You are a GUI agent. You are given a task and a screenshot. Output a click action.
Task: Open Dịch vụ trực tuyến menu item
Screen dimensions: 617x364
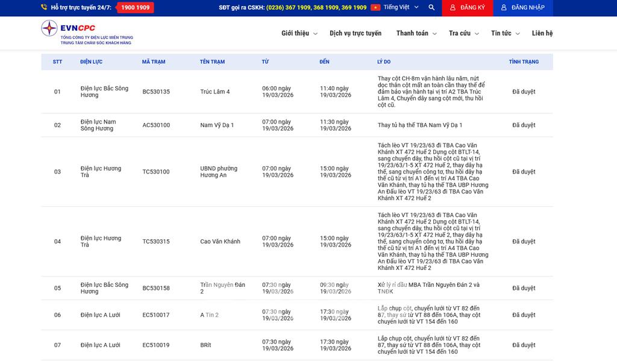(x=355, y=33)
